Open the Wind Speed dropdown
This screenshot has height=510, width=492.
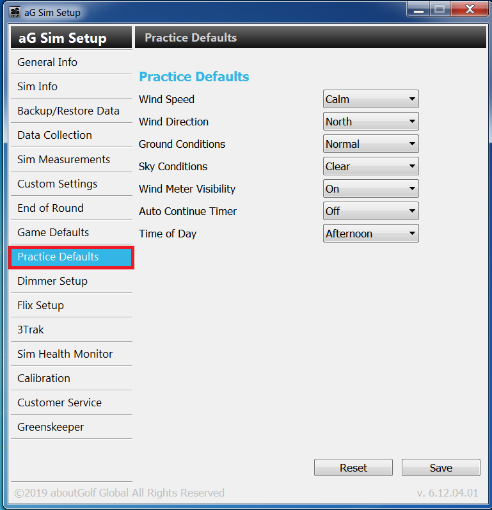click(x=371, y=99)
